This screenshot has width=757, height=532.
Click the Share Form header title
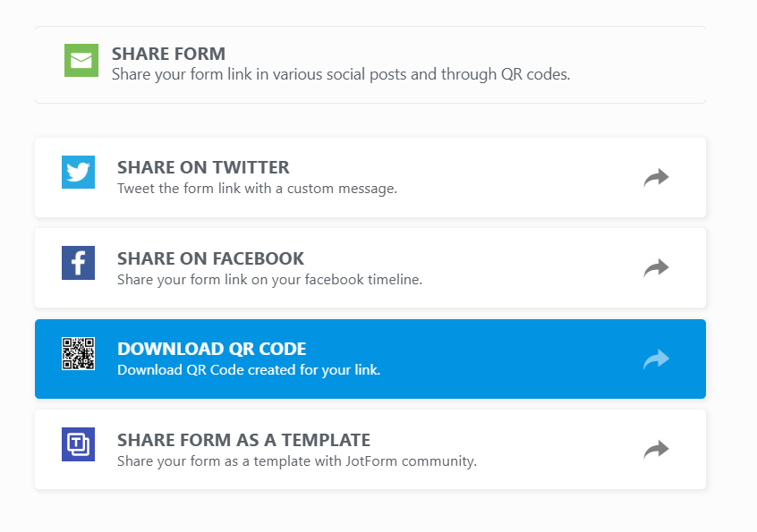(168, 54)
